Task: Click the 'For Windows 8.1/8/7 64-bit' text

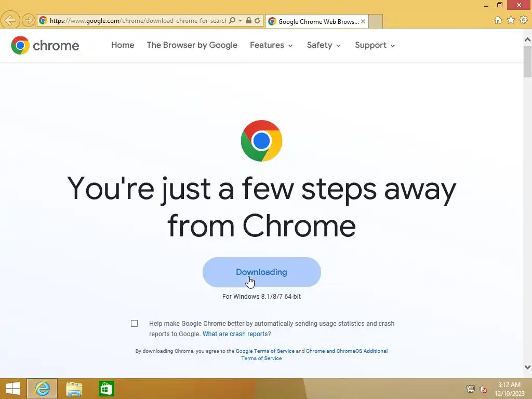Action: (x=261, y=296)
